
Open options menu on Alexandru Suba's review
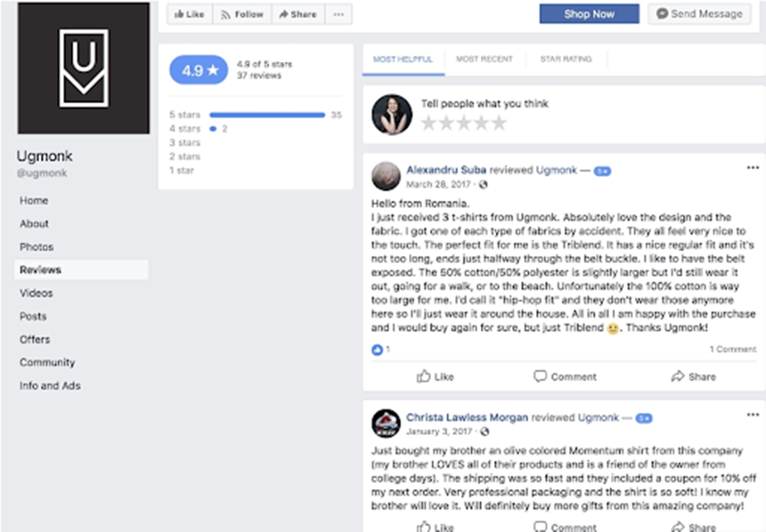(x=753, y=168)
